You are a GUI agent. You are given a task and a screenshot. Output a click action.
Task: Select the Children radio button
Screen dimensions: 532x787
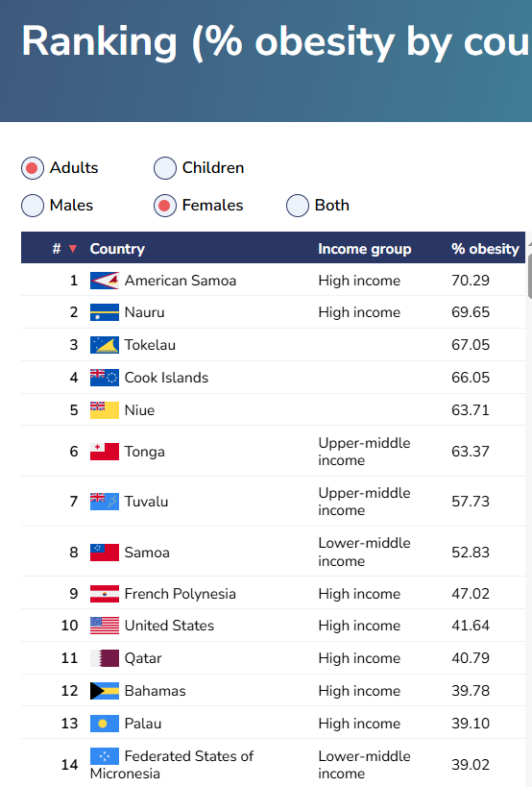[x=165, y=168]
